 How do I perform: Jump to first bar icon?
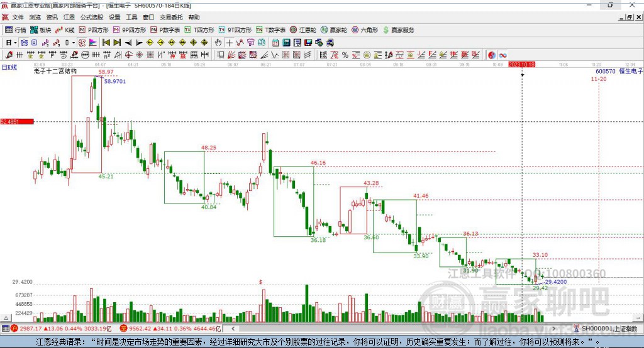(106, 42)
